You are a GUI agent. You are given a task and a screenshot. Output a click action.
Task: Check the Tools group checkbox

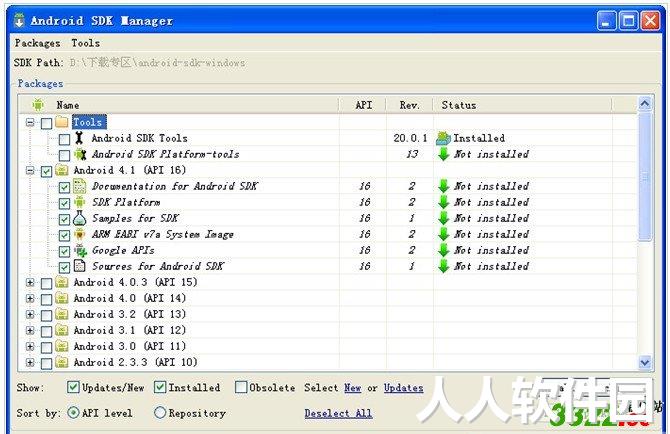[x=46, y=123]
